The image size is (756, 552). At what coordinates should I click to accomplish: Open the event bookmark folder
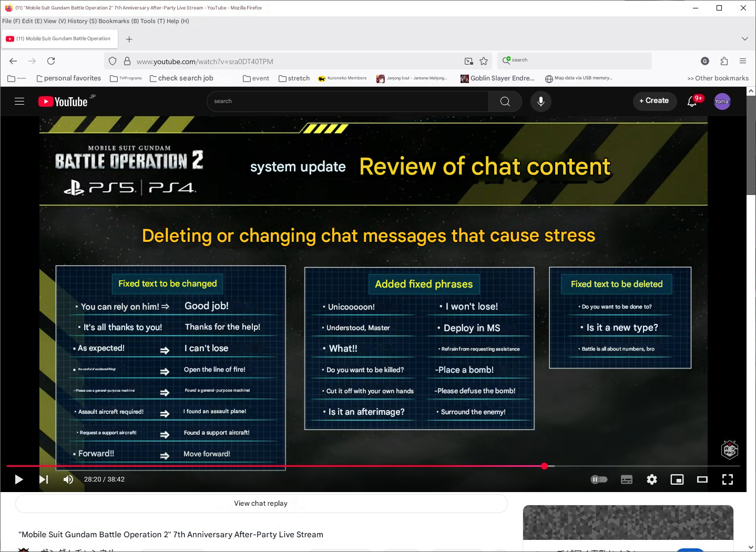coord(256,78)
